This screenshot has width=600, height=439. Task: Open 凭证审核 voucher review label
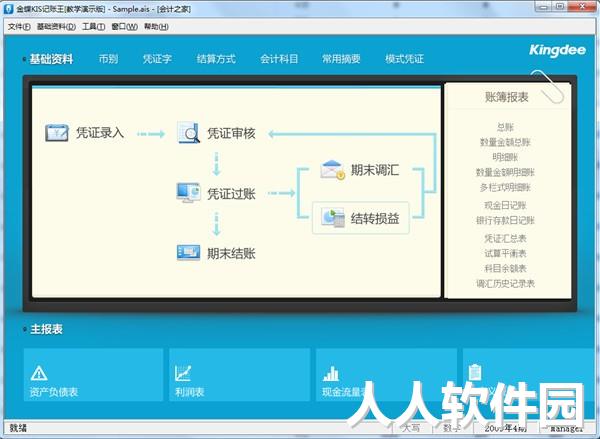[231, 133]
